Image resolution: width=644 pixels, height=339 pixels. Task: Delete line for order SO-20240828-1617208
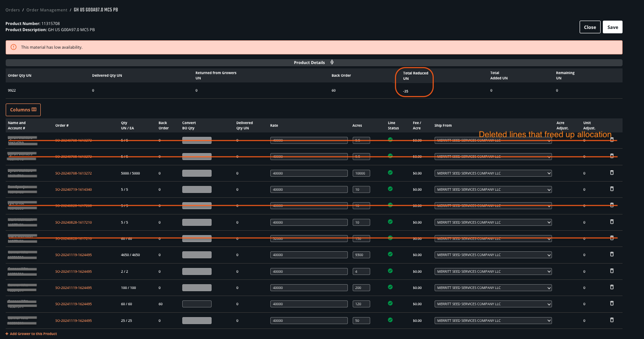(612, 205)
